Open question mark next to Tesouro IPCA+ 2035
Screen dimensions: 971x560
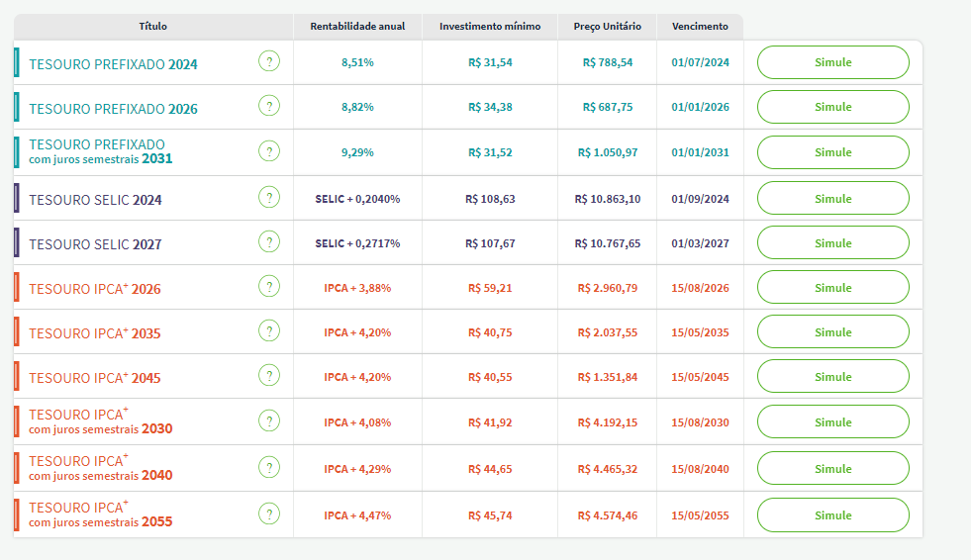click(269, 331)
